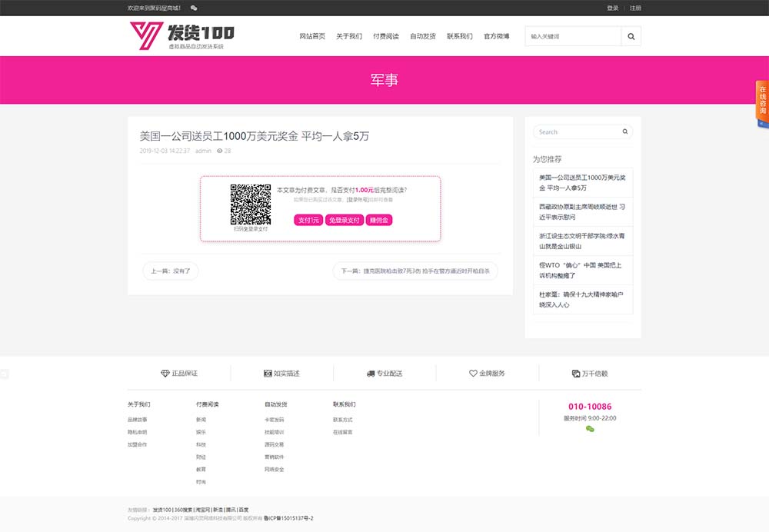Click the 登录 link in the top bar
This screenshot has height=532, width=769.
pos(613,8)
